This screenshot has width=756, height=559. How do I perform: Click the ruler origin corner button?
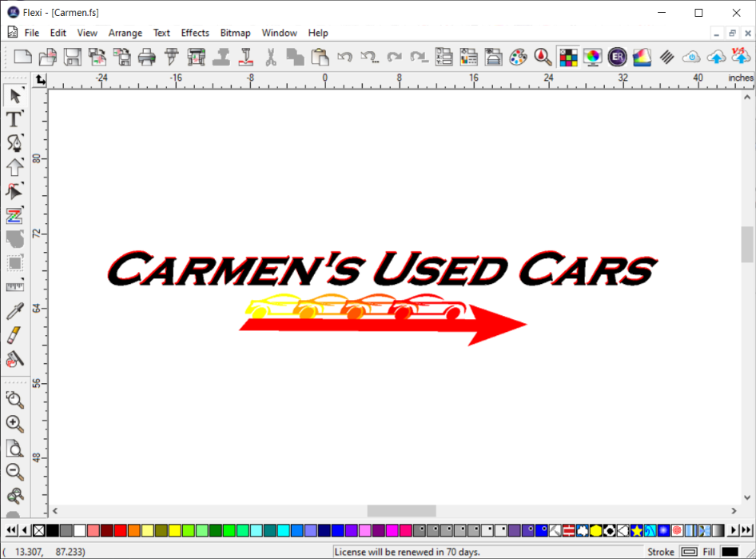(x=41, y=79)
